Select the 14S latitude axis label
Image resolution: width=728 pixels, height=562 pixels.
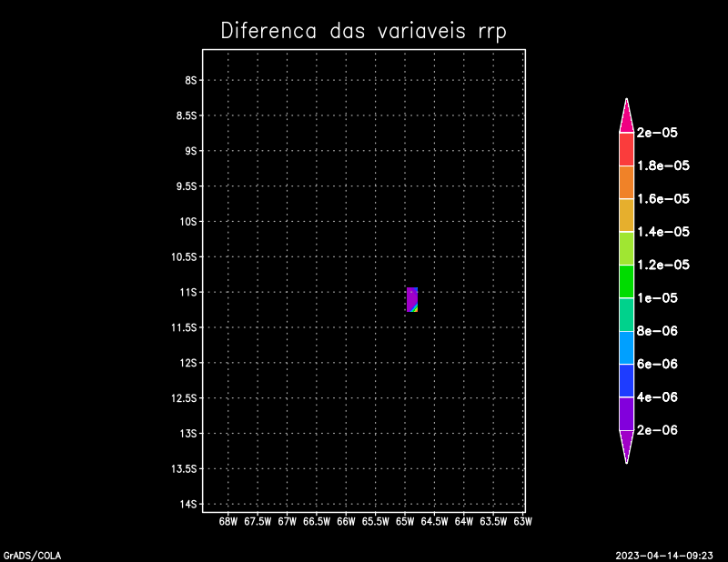point(189,504)
